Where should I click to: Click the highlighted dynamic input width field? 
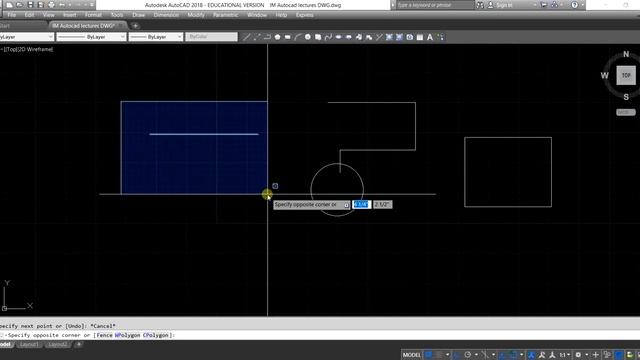coord(361,204)
